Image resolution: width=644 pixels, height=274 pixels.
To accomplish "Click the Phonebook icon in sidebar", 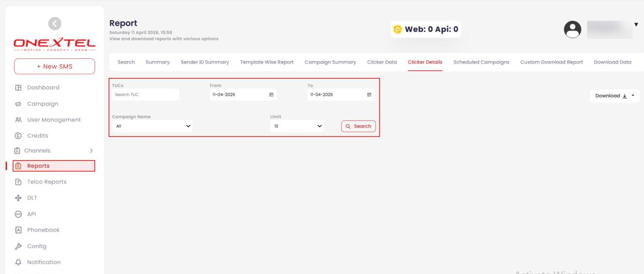I will pyautogui.click(x=18, y=230).
